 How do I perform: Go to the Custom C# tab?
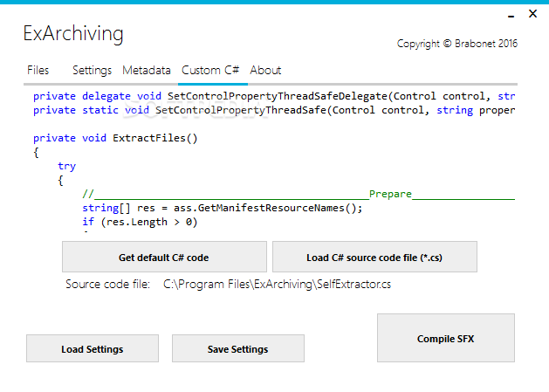click(x=210, y=71)
